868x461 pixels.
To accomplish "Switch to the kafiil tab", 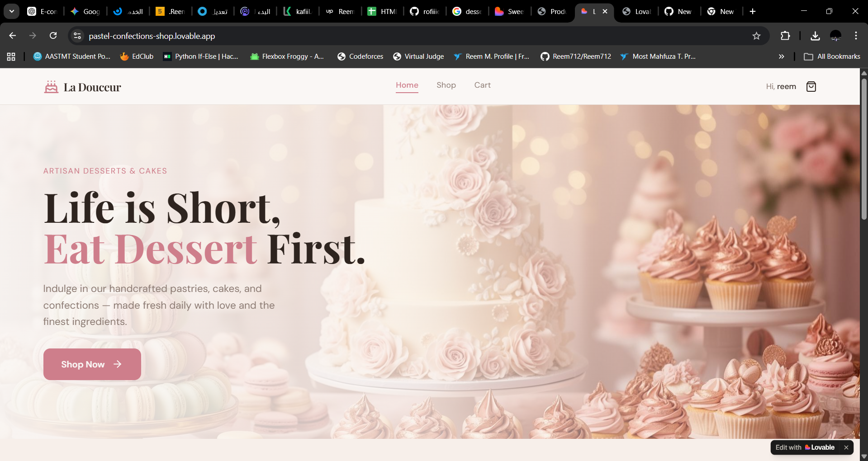I will coord(297,11).
